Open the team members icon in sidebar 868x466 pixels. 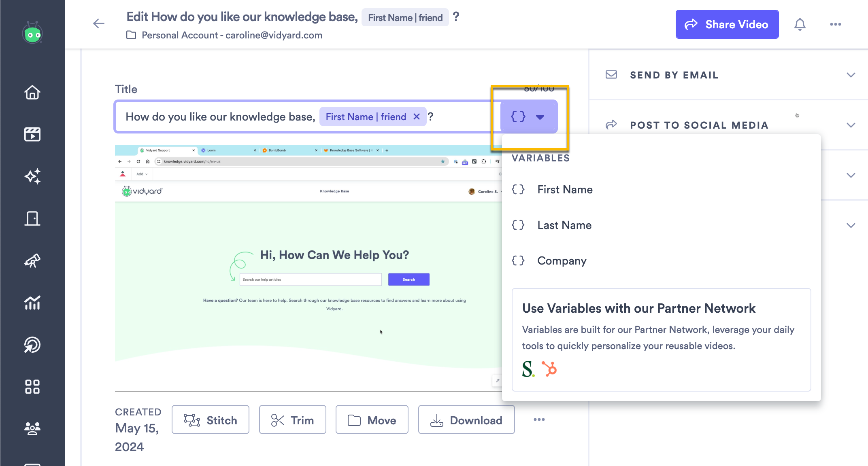pos(32,428)
